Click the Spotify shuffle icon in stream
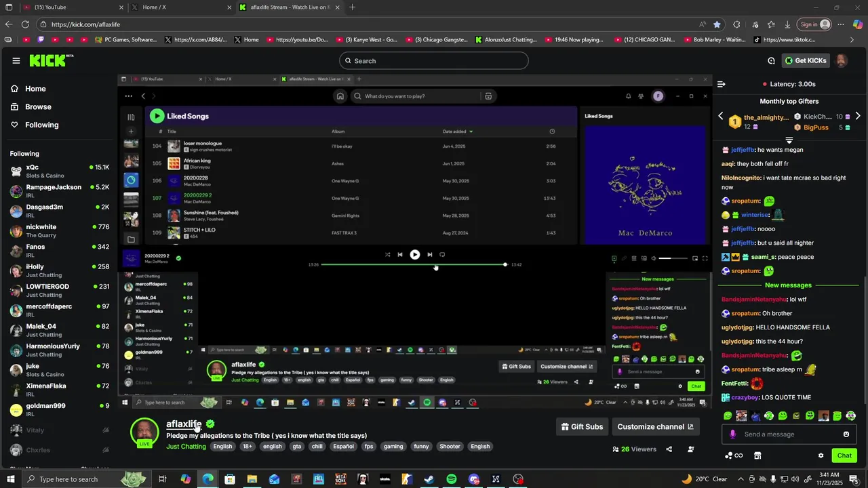Viewport: 868px width, 488px height. [x=387, y=255]
